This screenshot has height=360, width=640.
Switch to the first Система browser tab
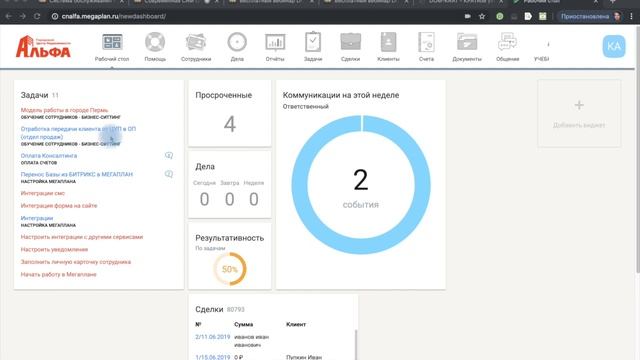point(82,2)
